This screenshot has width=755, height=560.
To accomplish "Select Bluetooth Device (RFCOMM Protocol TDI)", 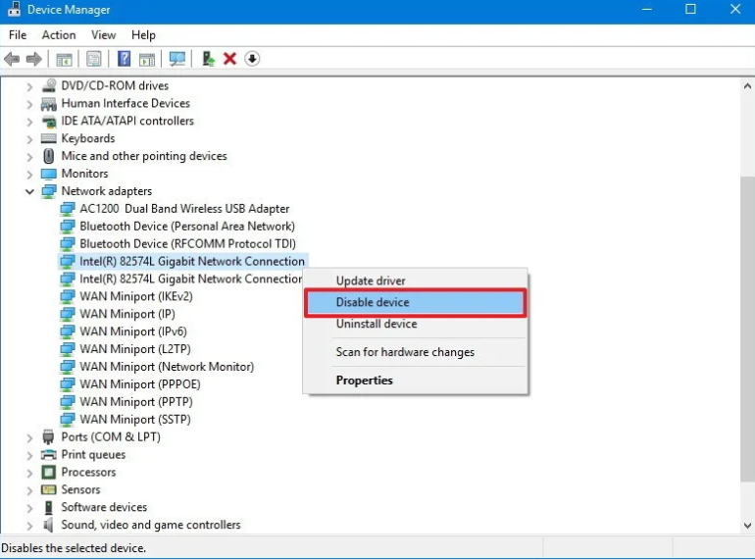I will point(188,244).
